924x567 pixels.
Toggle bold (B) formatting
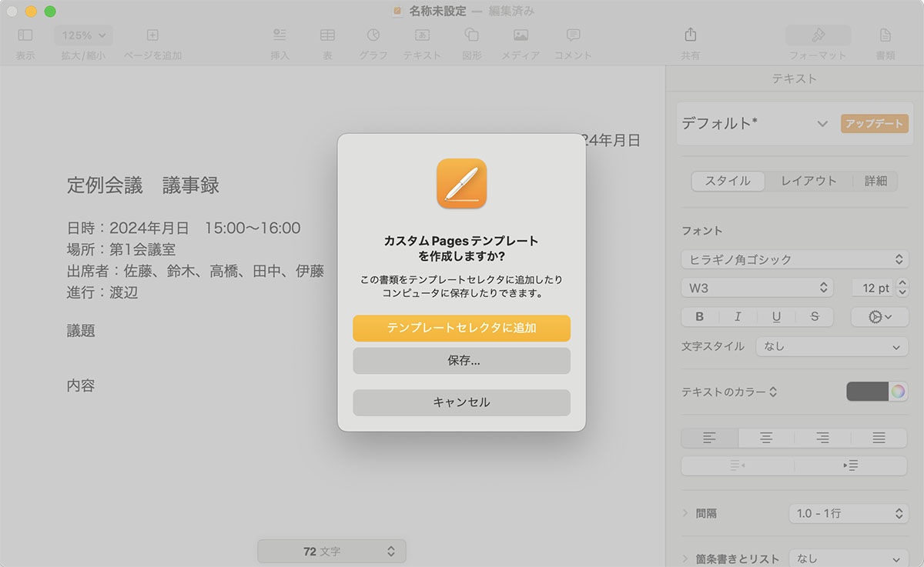pos(700,316)
